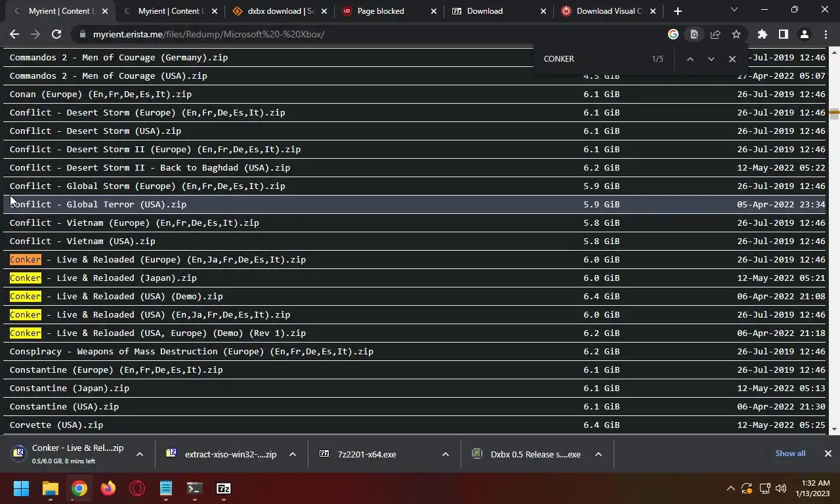Switch to the Download tab with 7z icon
840x504 pixels.
tap(499, 11)
